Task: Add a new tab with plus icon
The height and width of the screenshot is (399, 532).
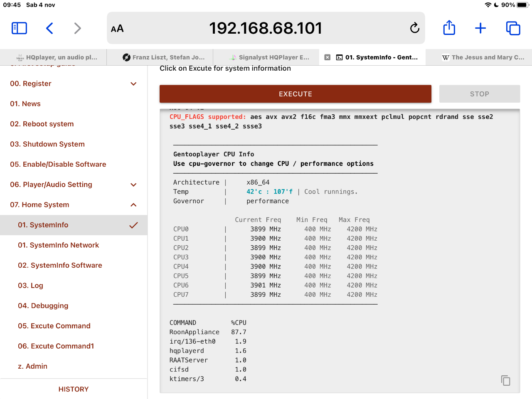Action: [480, 28]
